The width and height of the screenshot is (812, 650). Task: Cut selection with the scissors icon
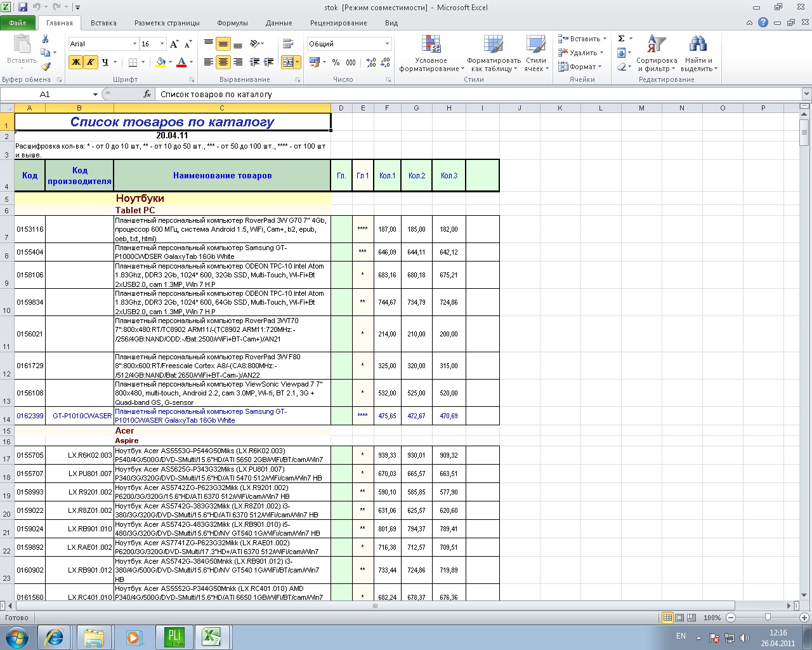click(45, 39)
